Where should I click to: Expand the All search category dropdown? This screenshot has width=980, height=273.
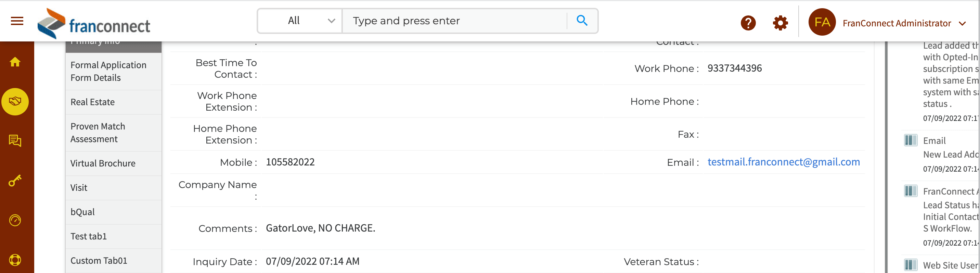coord(300,21)
